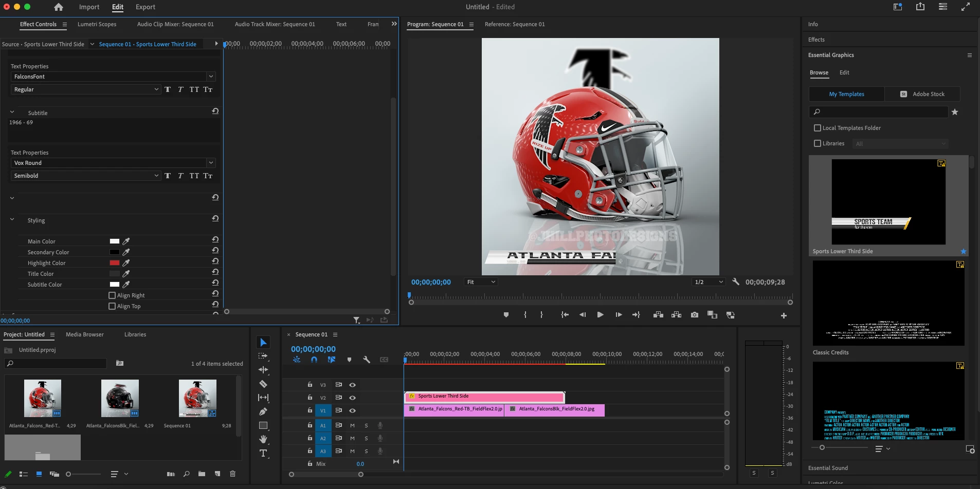Image resolution: width=980 pixels, height=489 pixels.
Task: Mute audio track A1
Action: pos(352,425)
